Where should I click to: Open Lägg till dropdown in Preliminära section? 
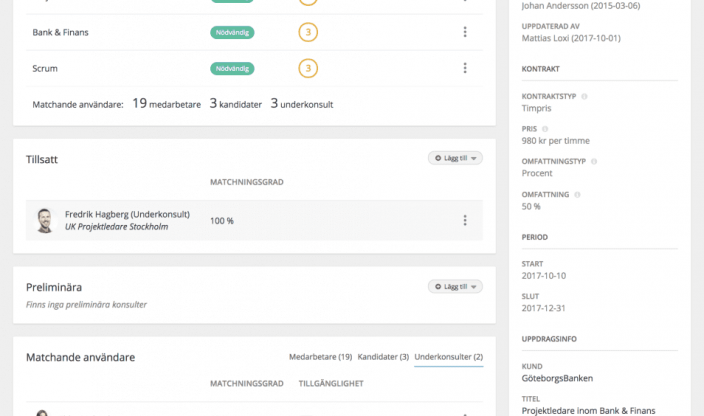[455, 287]
